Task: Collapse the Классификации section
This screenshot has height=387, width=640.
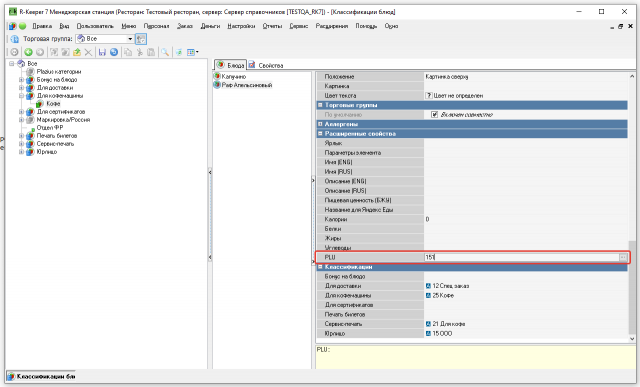Action: [320, 267]
